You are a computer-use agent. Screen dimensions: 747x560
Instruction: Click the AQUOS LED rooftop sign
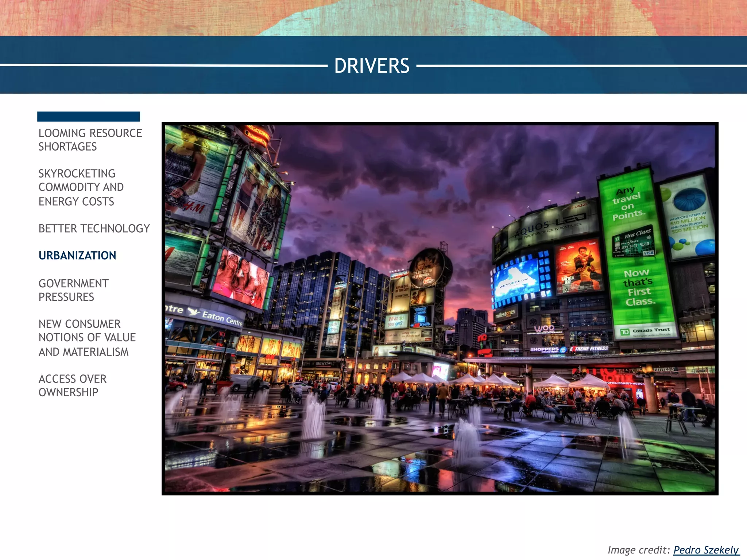tap(547, 226)
